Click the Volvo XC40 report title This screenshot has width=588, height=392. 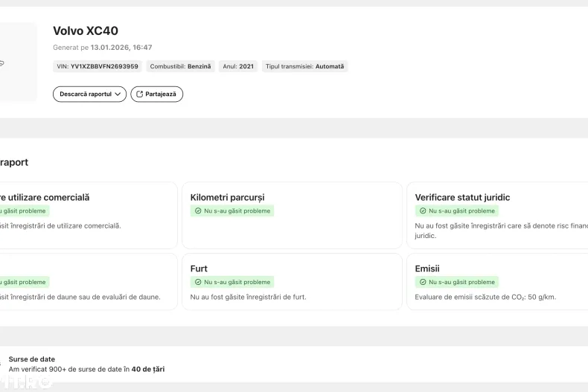[x=86, y=31]
